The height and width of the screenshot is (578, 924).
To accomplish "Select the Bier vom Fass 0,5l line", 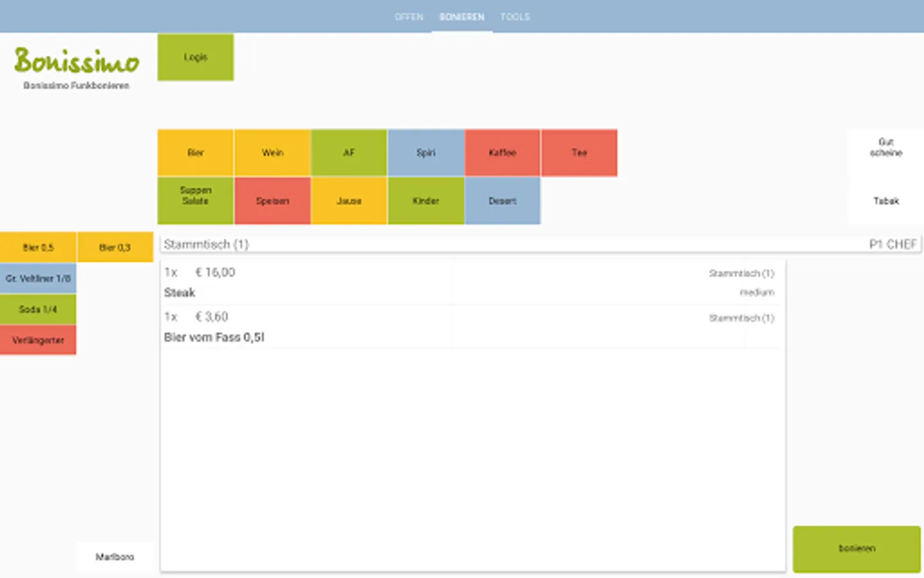I will (473, 327).
